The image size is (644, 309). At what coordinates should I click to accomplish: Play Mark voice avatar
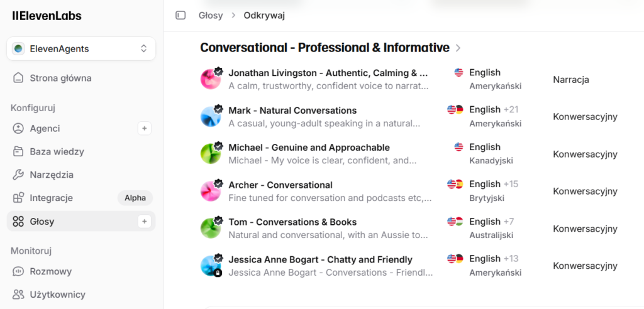tap(210, 117)
